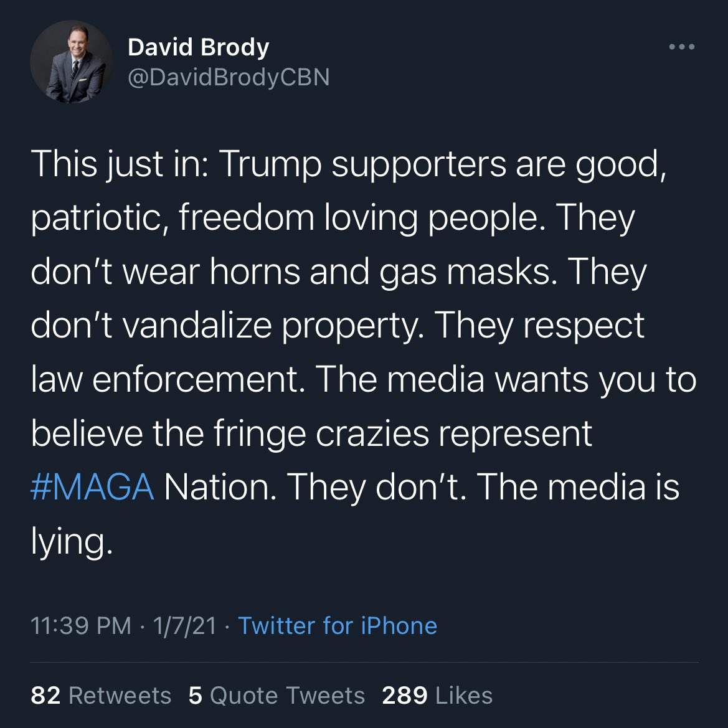
Task: View the 82 Retweets list
Action: click(x=101, y=695)
